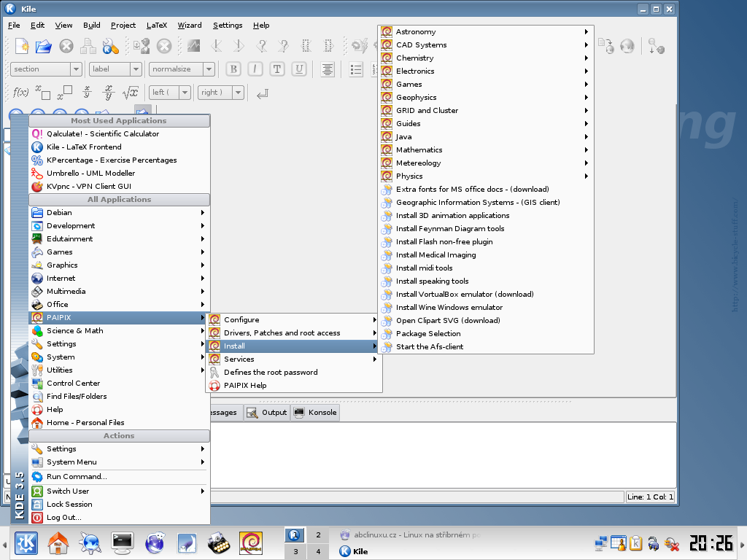Switch to the Output tab

tap(267, 413)
